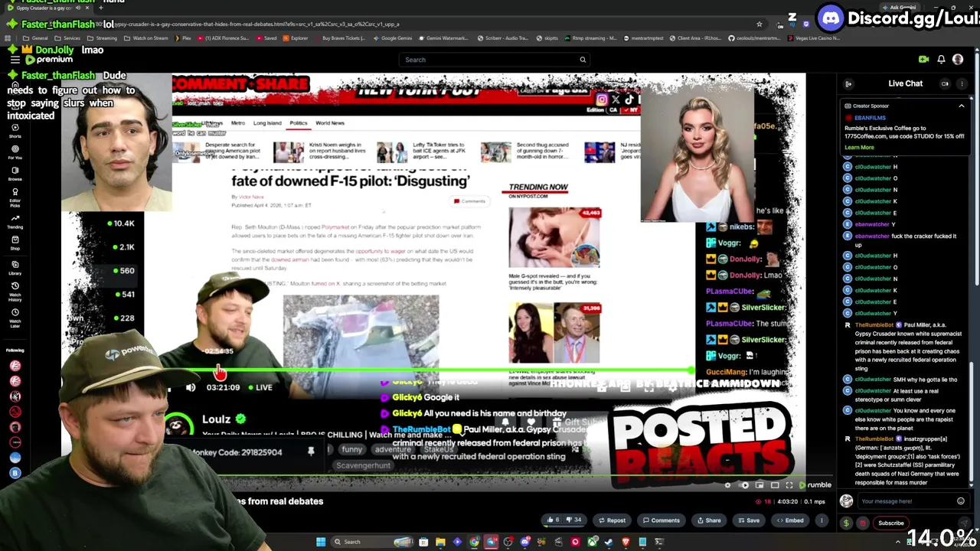Click the Rumble logo in player controls

click(x=815, y=485)
